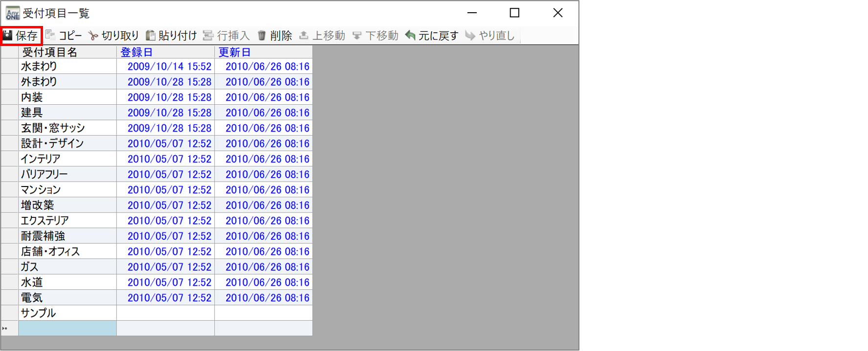The image size is (868, 351).
Task: Click the やり直し (Redo) arrow icon
Action: click(470, 35)
